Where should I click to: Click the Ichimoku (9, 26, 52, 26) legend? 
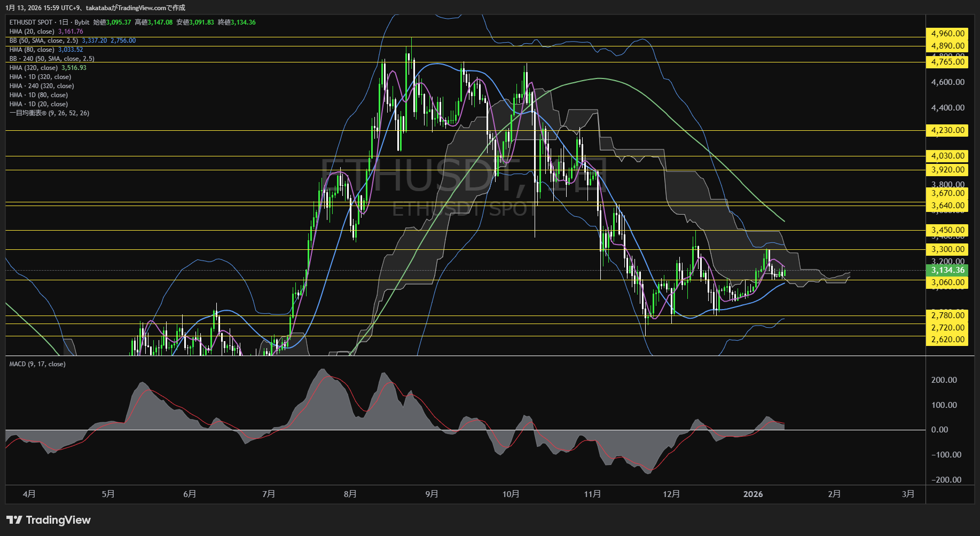tap(49, 113)
